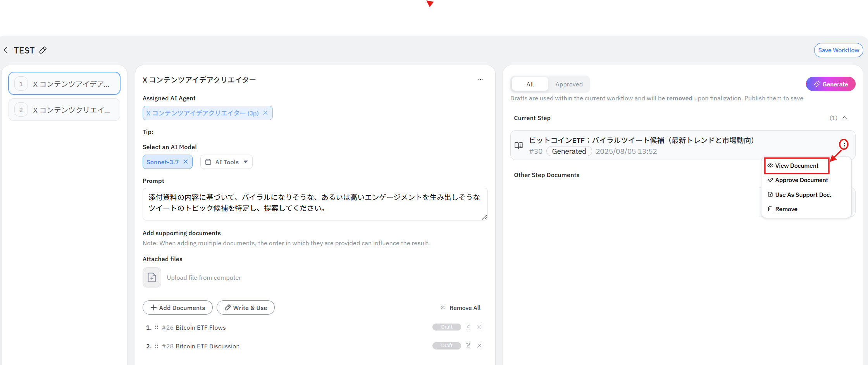Click the upload file icon
This screenshot has height=365, width=868.
(152, 277)
